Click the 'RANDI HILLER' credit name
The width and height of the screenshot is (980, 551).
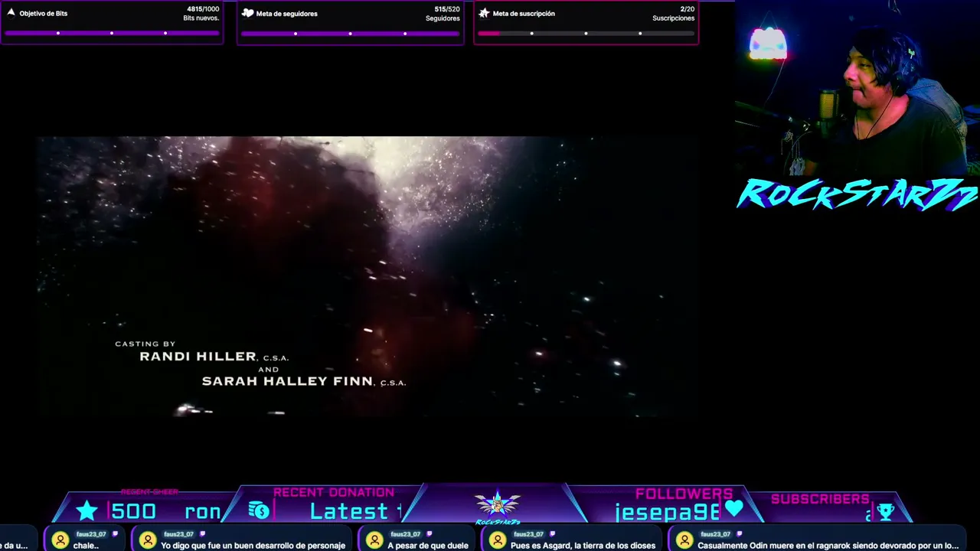pyautogui.click(x=198, y=357)
